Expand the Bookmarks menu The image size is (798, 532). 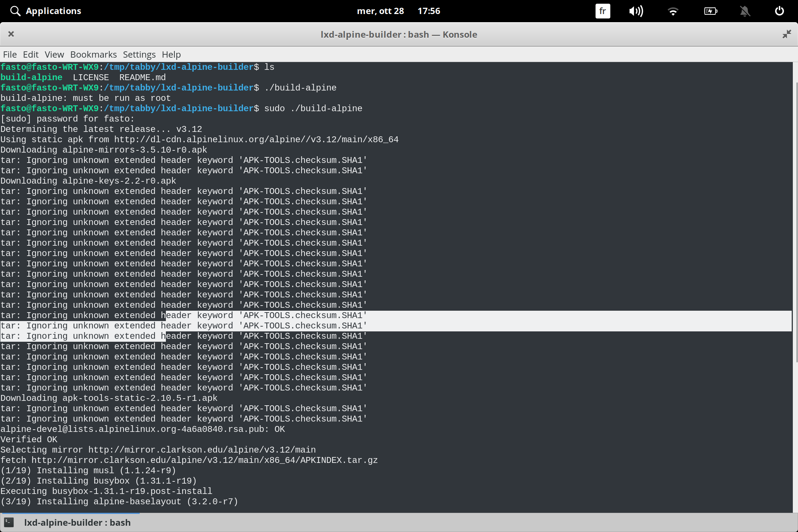[x=93, y=54]
